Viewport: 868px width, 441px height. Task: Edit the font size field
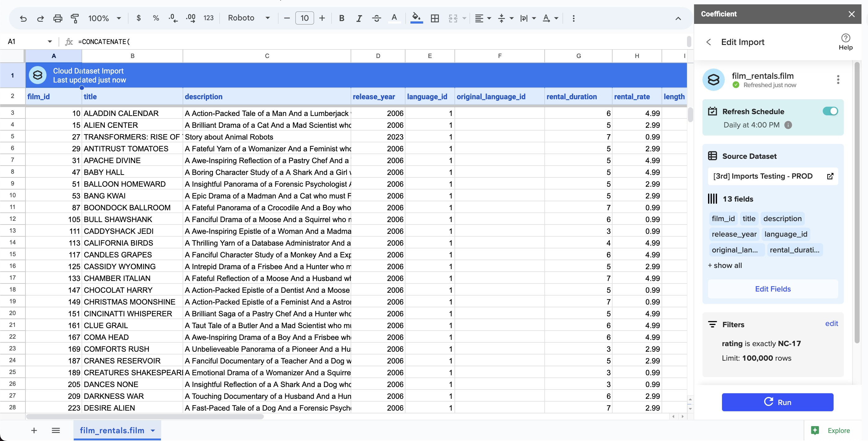pyautogui.click(x=305, y=18)
